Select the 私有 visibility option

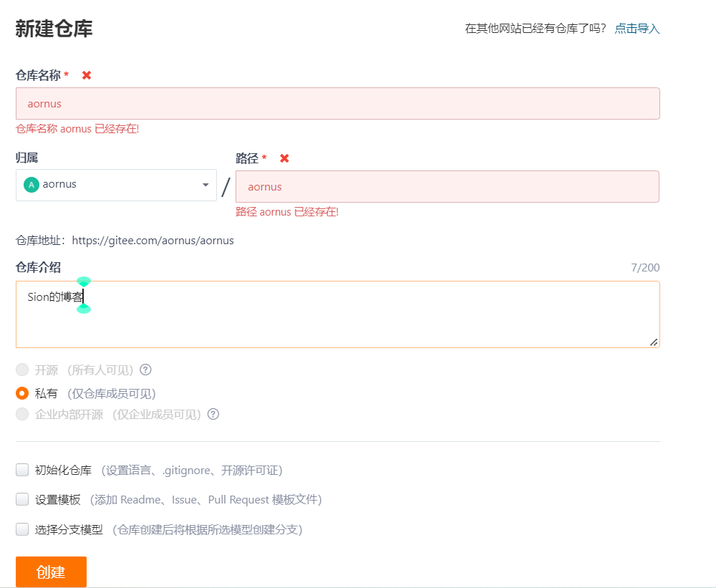click(x=21, y=392)
